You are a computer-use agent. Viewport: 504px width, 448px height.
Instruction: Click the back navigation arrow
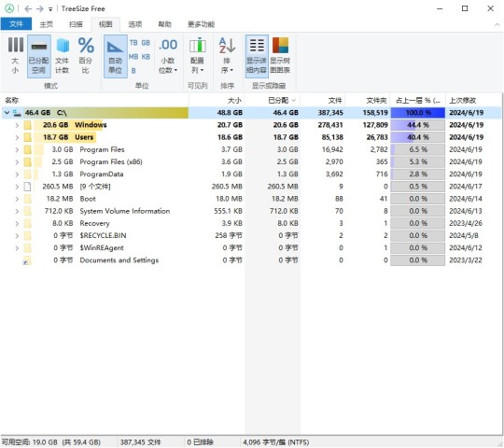point(28,8)
